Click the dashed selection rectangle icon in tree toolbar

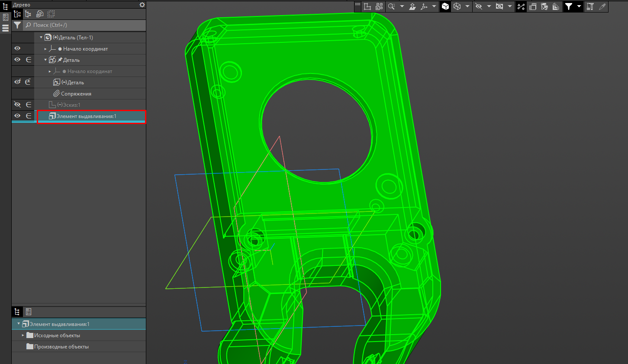51,14
